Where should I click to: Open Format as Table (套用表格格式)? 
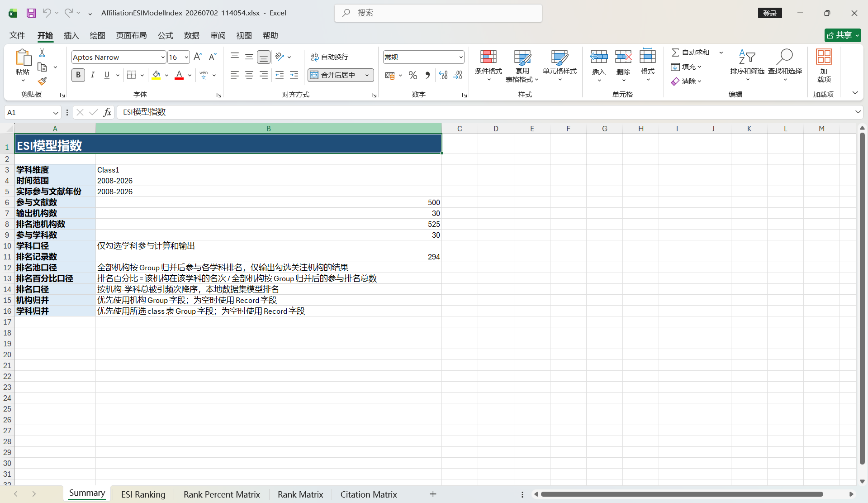[522, 66]
